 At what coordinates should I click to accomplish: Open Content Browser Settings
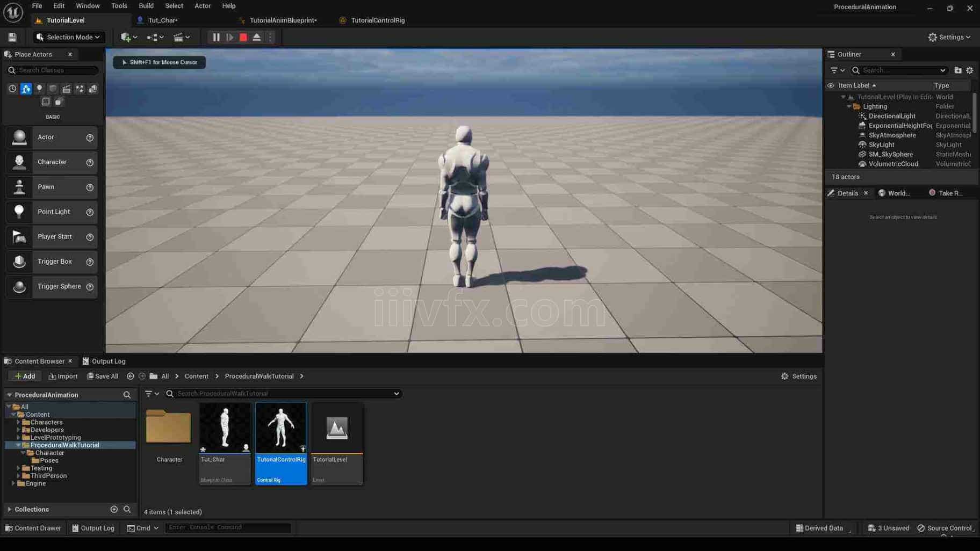[x=798, y=376]
